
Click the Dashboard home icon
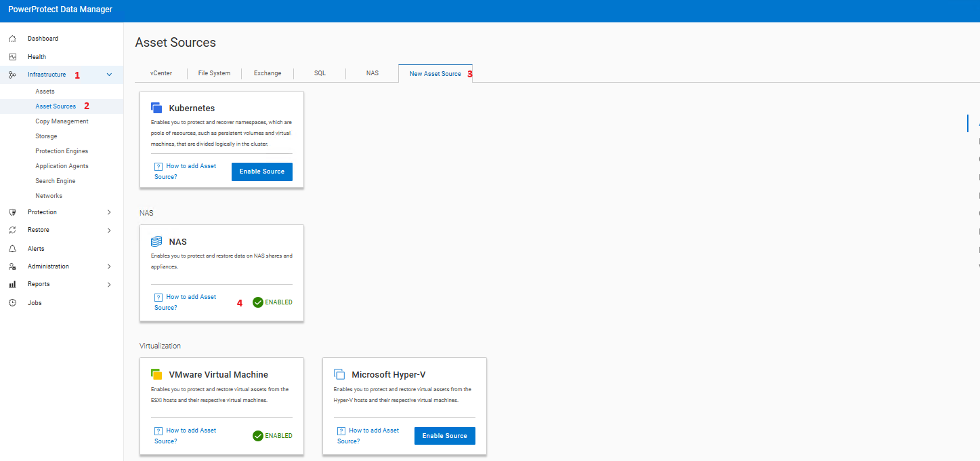click(12, 38)
